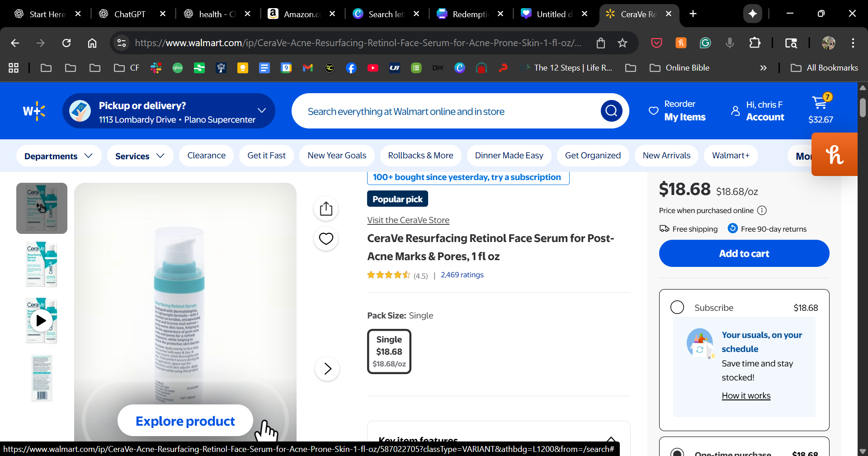Open Visit the CeraVe Store link
868x456 pixels.
pyautogui.click(x=408, y=220)
